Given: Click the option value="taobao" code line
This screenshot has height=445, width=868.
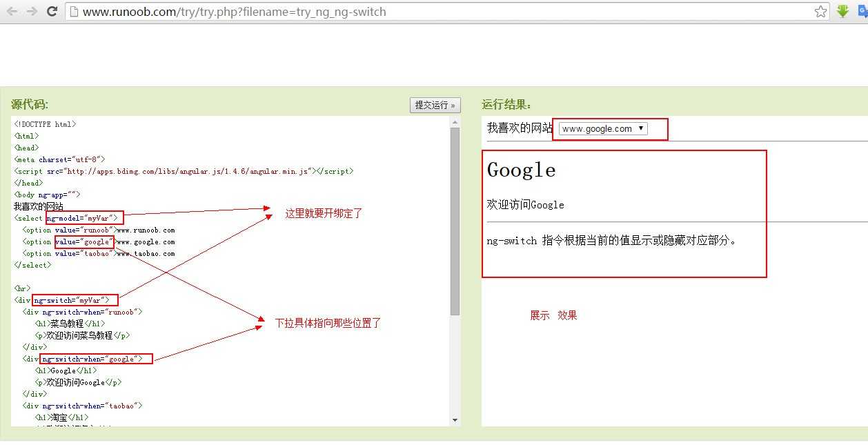Looking at the screenshot, I should click(x=98, y=253).
